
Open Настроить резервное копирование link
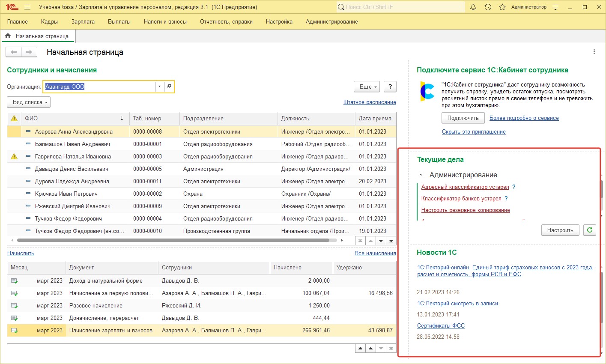point(466,210)
